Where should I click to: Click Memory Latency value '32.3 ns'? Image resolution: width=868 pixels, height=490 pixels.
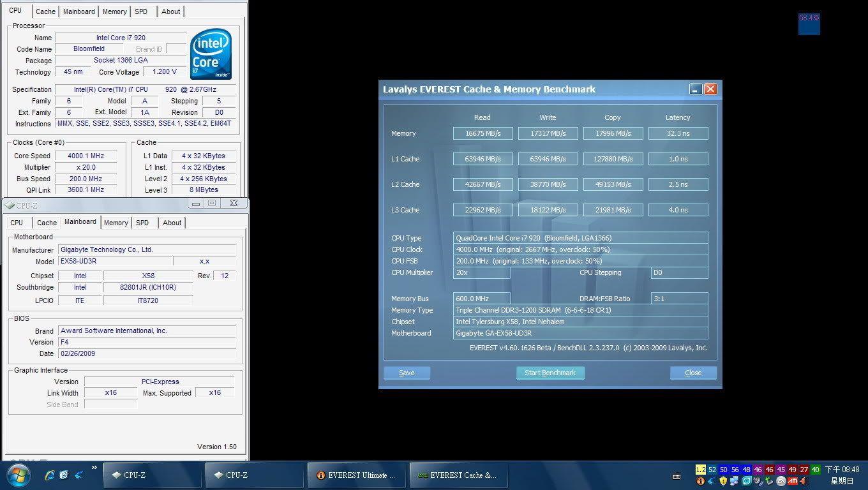click(x=678, y=133)
